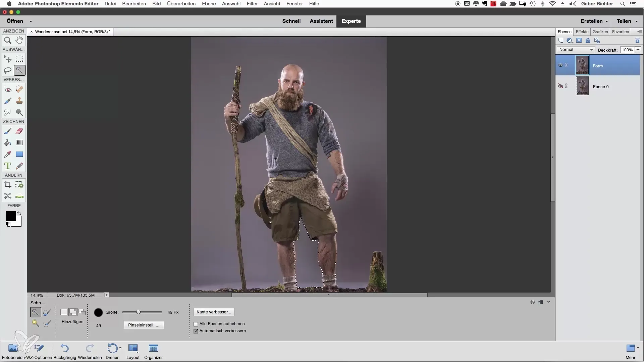Select the Zoom tool in the Anzeigen section
The width and height of the screenshot is (644, 362).
7,41
